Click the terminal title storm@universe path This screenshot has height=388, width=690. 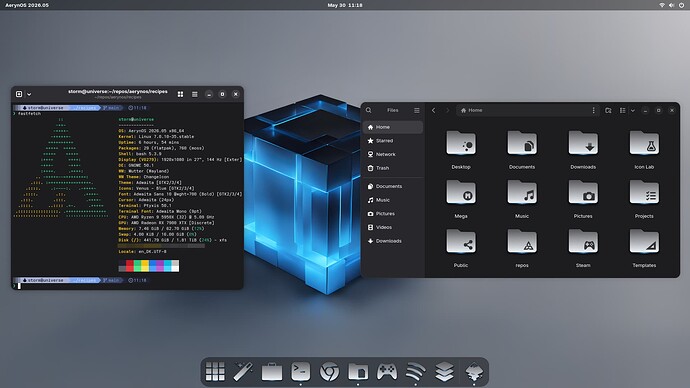[118, 92]
